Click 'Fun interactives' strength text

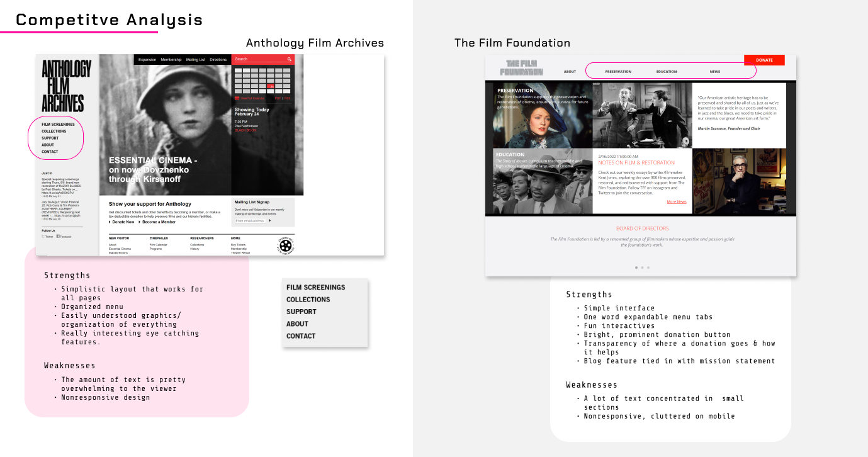point(619,325)
